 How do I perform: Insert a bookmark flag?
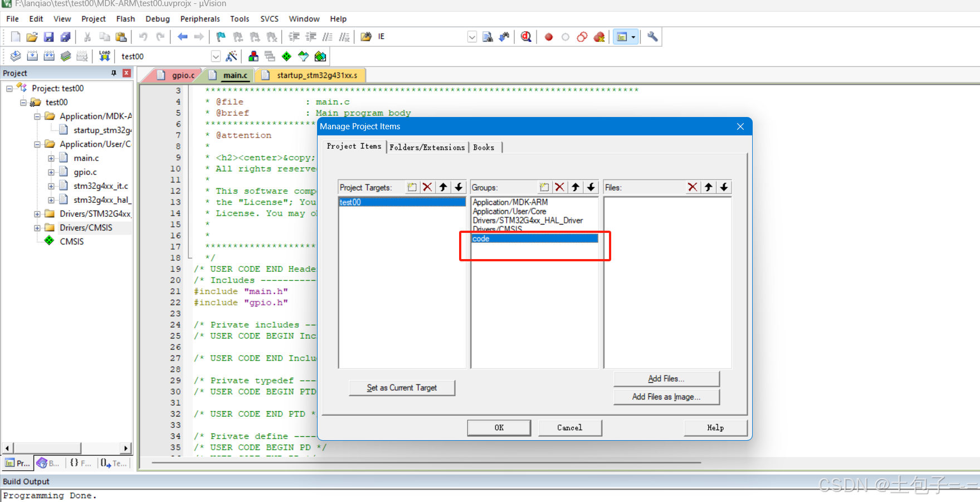pyautogui.click(x=221, y=37)
